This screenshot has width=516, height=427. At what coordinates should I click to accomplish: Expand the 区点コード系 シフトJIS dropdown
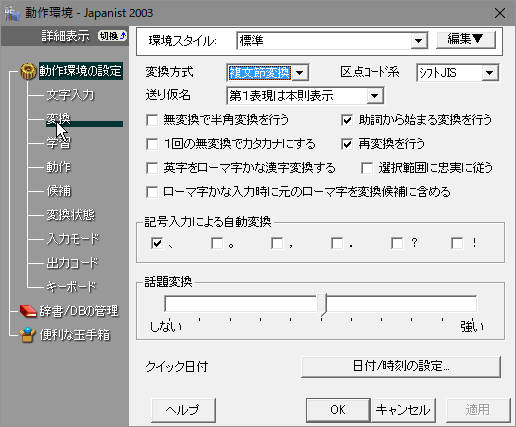[x=490, y=73]
